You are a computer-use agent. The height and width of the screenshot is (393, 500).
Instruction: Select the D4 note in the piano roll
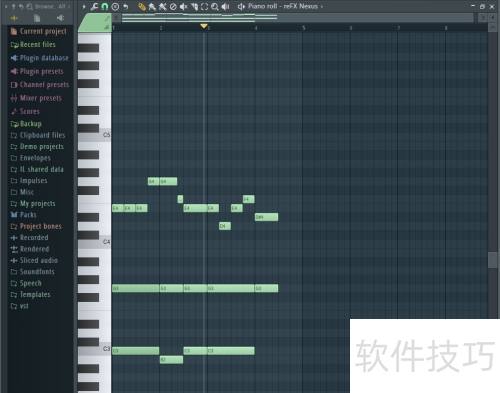click(x=225, y=226)
